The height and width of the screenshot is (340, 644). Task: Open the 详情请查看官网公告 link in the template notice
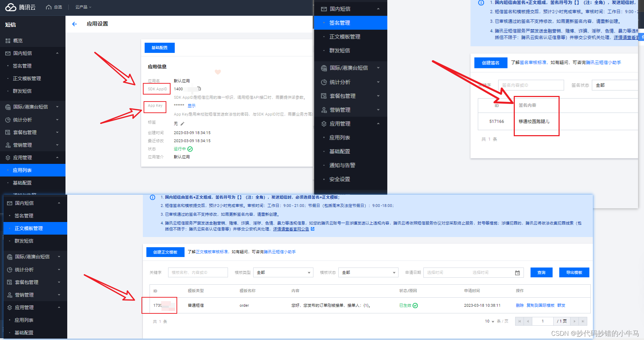click(291, 229)
